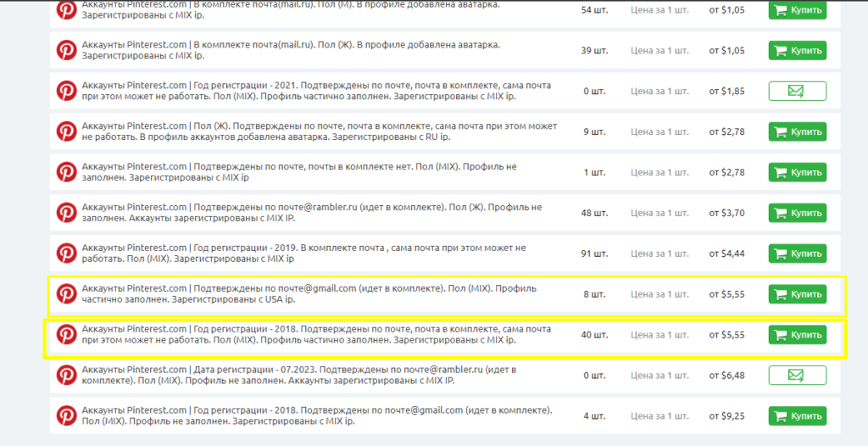Open the gmail.com USA ip listing description
This screenshot has width=868, height=446.
click(309, 294)
